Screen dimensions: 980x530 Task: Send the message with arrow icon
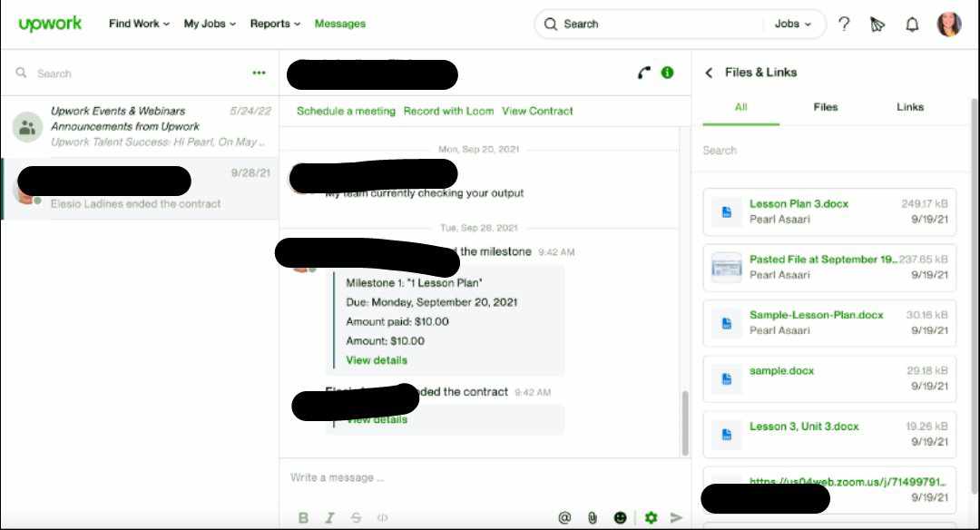click(x=676, y=517)
